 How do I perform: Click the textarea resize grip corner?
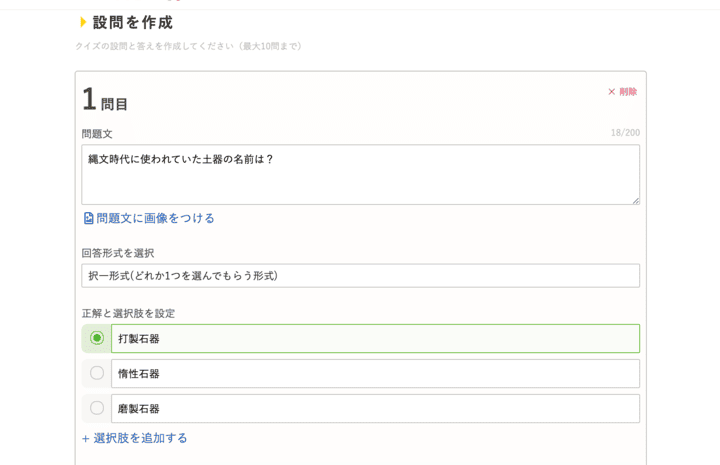pos(636,201)
